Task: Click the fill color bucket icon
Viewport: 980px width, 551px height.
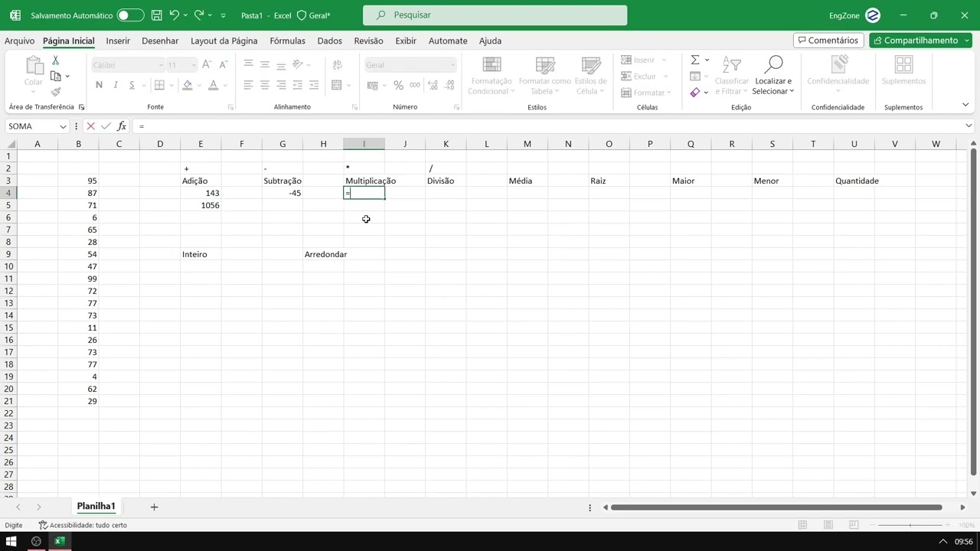Action: coord(188,85)
